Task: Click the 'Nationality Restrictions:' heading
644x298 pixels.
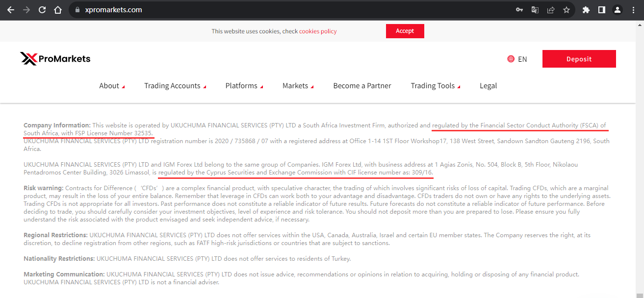Action: 59,259
